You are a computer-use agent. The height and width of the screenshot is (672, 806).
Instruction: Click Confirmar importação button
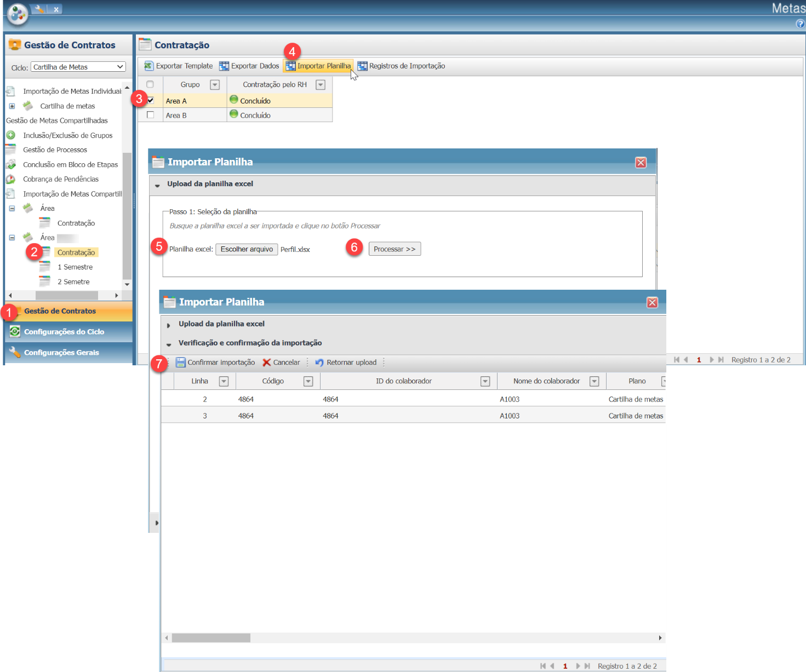pos(215,363)
